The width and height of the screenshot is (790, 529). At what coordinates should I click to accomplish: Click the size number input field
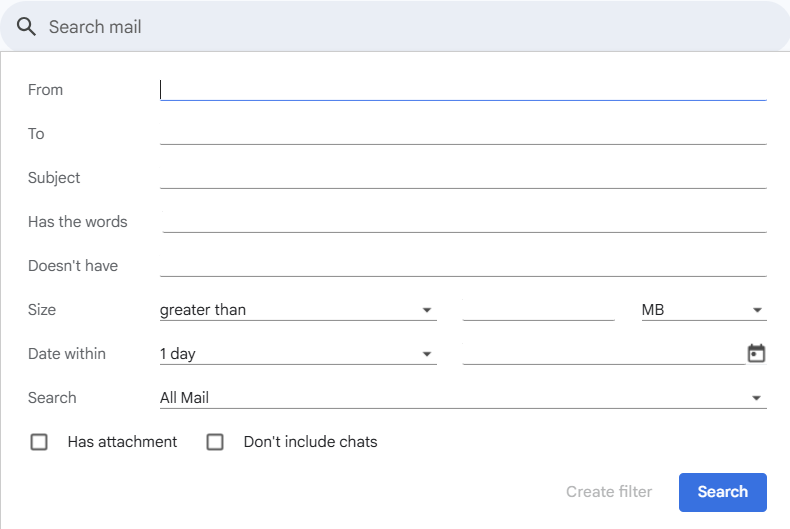[539, 310]
